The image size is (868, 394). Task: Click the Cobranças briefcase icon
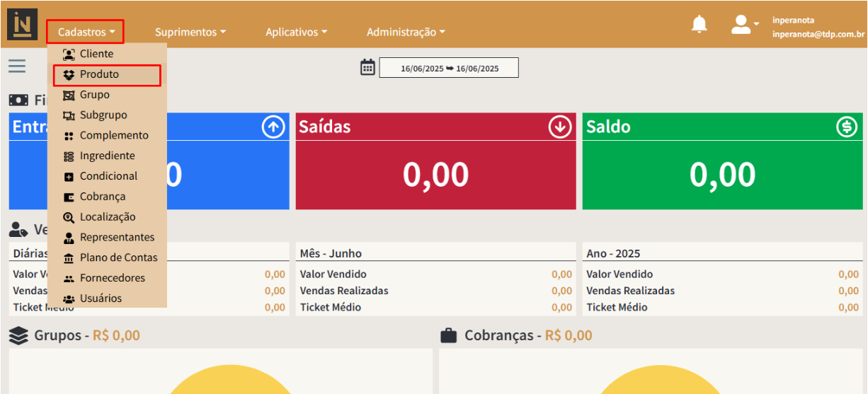point(449,335)
